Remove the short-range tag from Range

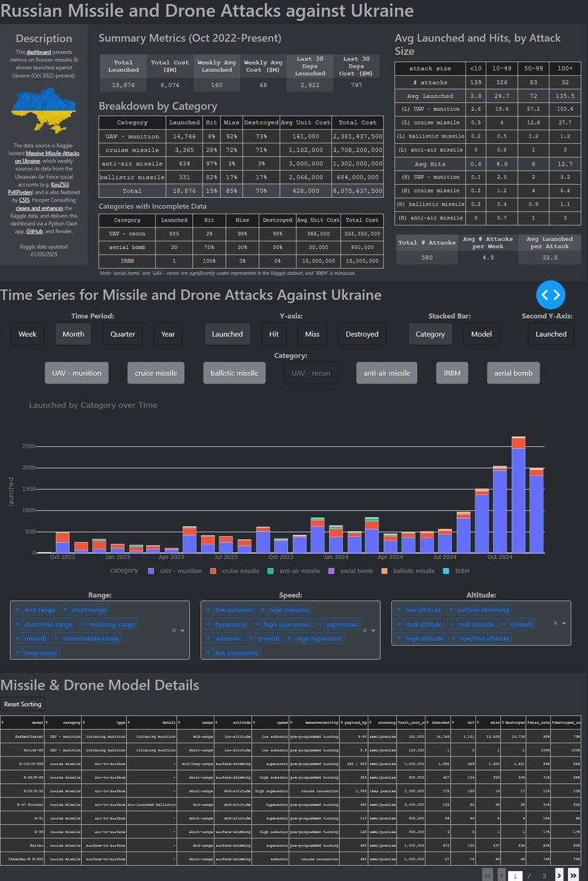[x=65, y=610]
